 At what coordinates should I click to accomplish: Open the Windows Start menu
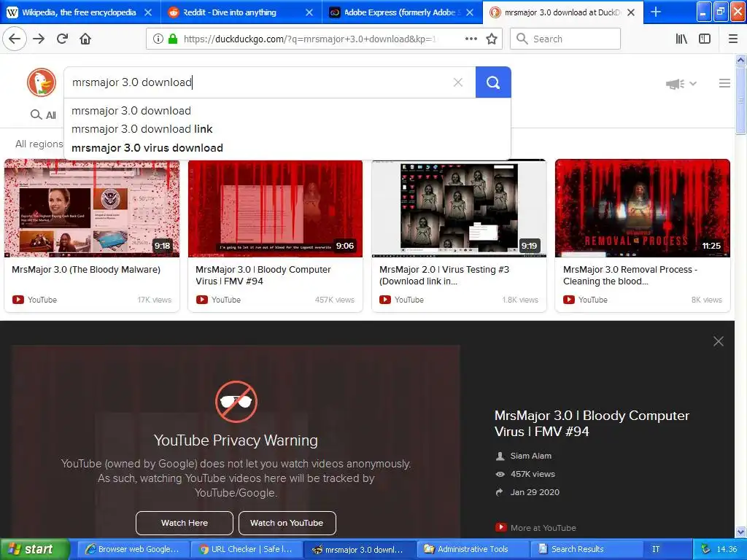coord(34,549)
